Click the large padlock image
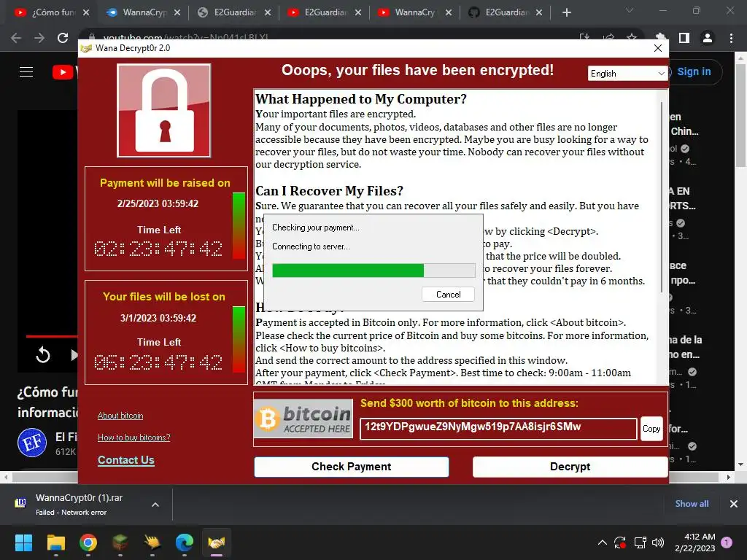This screenshot has width=747, height=560. (x=164, y=111)
